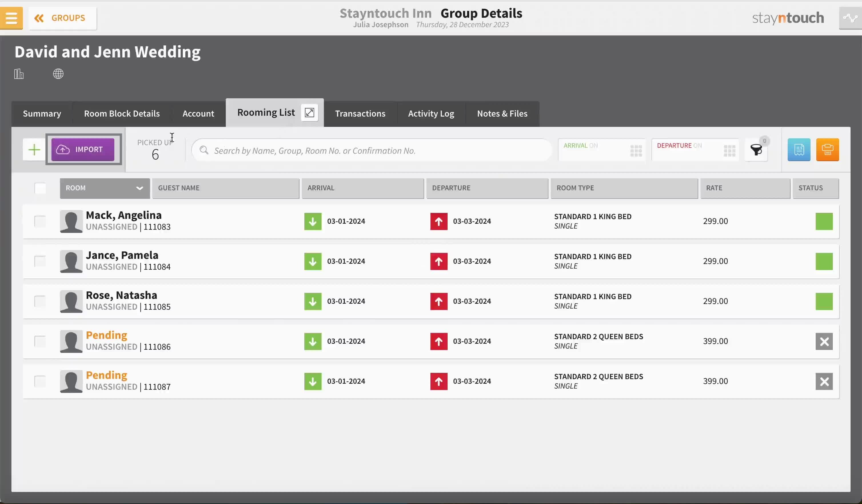Click green arrival arrow for reservation 111086
The width and height of the screenshot is (862, 504).
(x=313, y=341)
